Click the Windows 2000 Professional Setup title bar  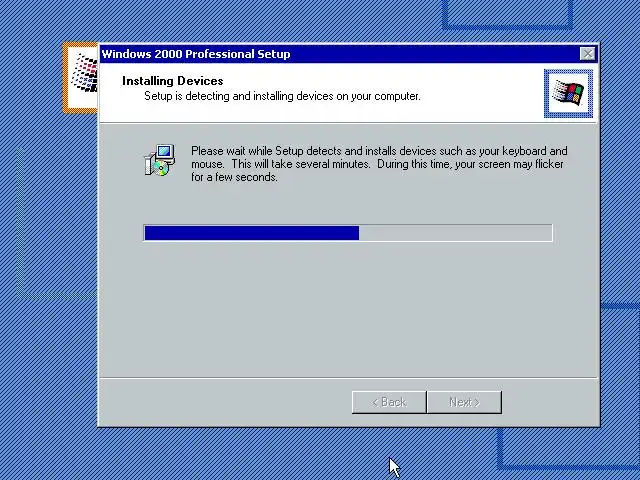(x=349, y=54)
